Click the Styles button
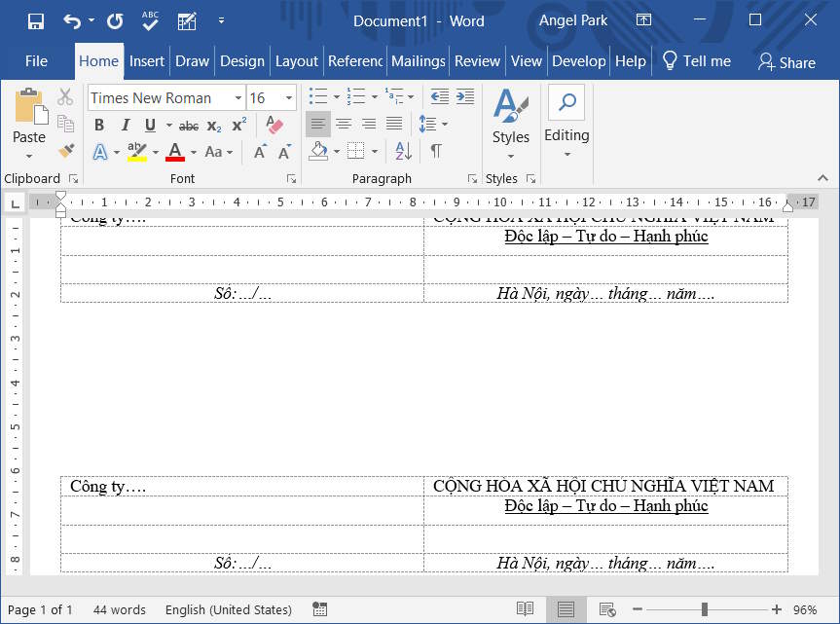This screenshot has width=840, height=624. click(510, 116)
